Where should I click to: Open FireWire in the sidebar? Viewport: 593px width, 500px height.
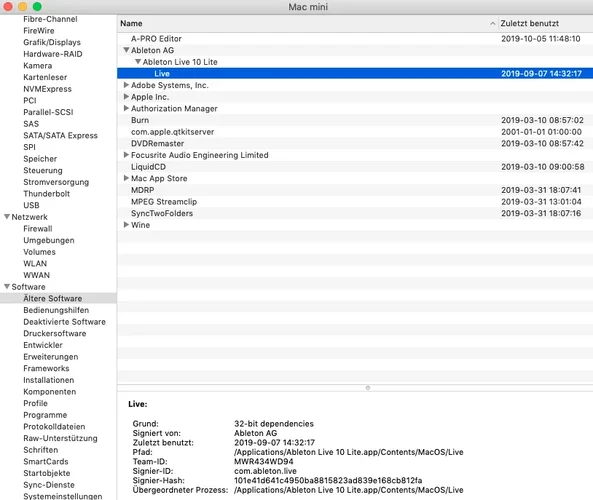click(39, 31)
